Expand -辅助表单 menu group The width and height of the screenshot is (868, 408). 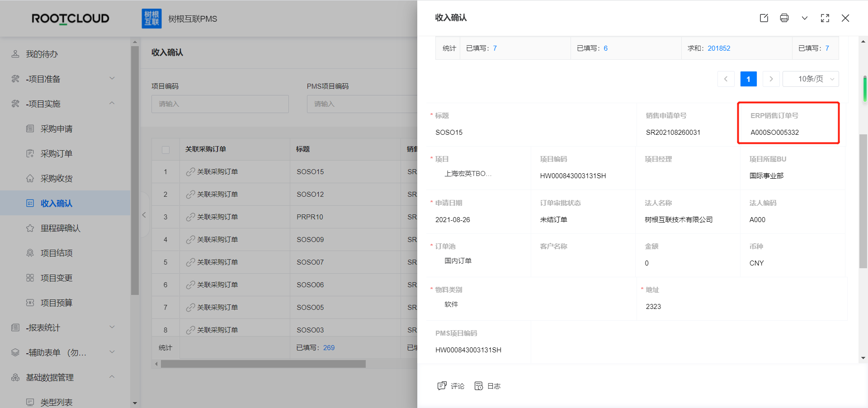tap(65, 352)
